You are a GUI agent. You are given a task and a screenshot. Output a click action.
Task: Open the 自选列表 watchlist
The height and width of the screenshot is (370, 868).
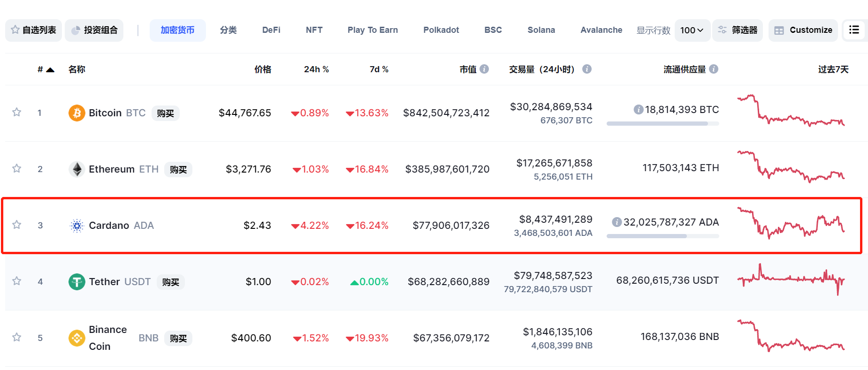click(x=33, y=30)
